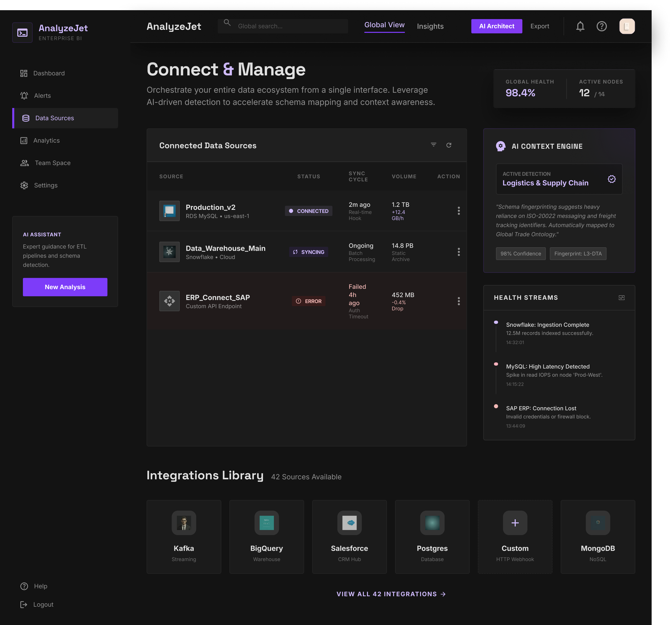Open the action menu for ERP_Connect_SAP

point(458,301)
